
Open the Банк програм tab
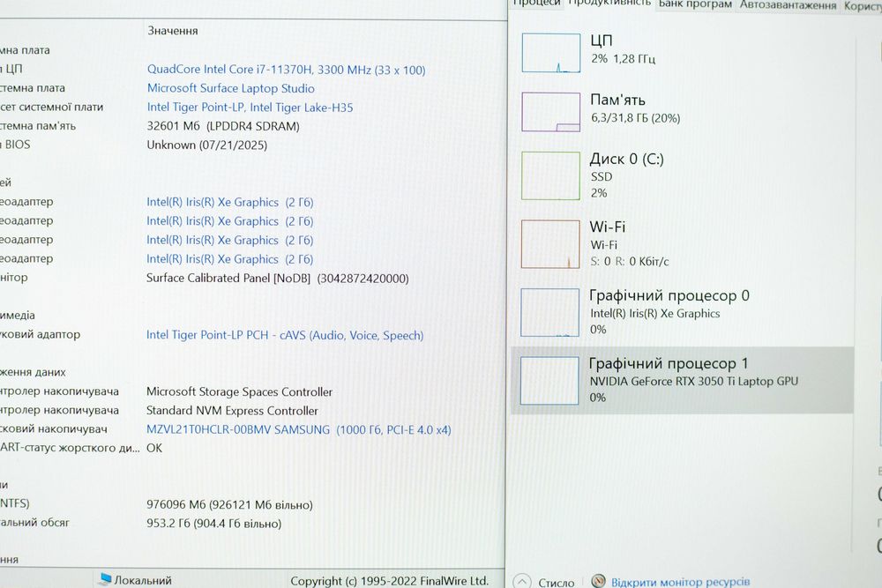(x=695, y=4)
